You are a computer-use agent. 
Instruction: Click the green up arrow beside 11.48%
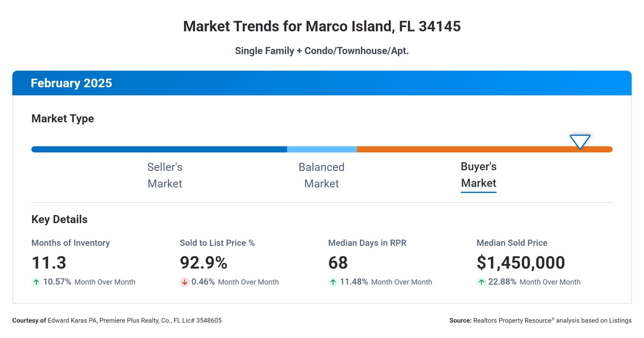(333, 282)
